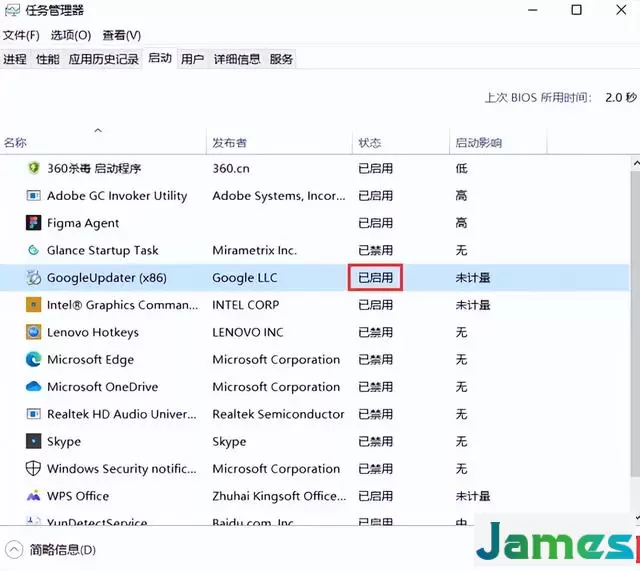Click the Task Manager title bar icon
640x571 pixels.
[12, 10]
